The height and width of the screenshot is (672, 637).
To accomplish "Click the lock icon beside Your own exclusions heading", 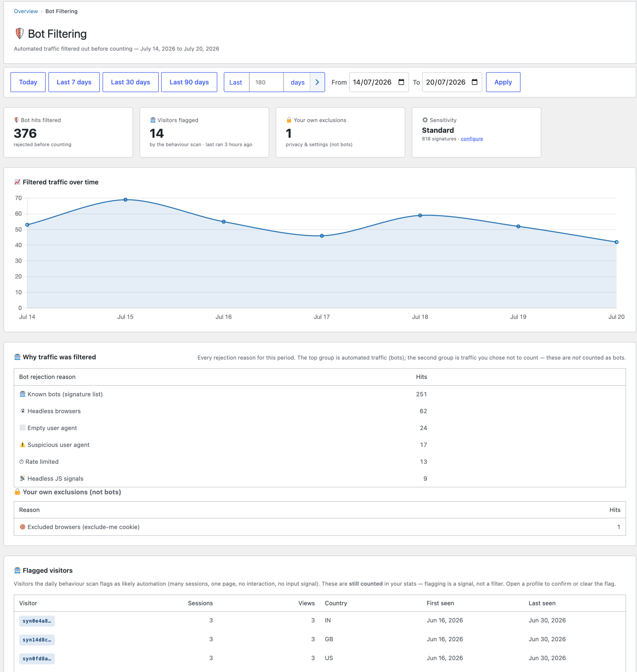I will point(17,492).
